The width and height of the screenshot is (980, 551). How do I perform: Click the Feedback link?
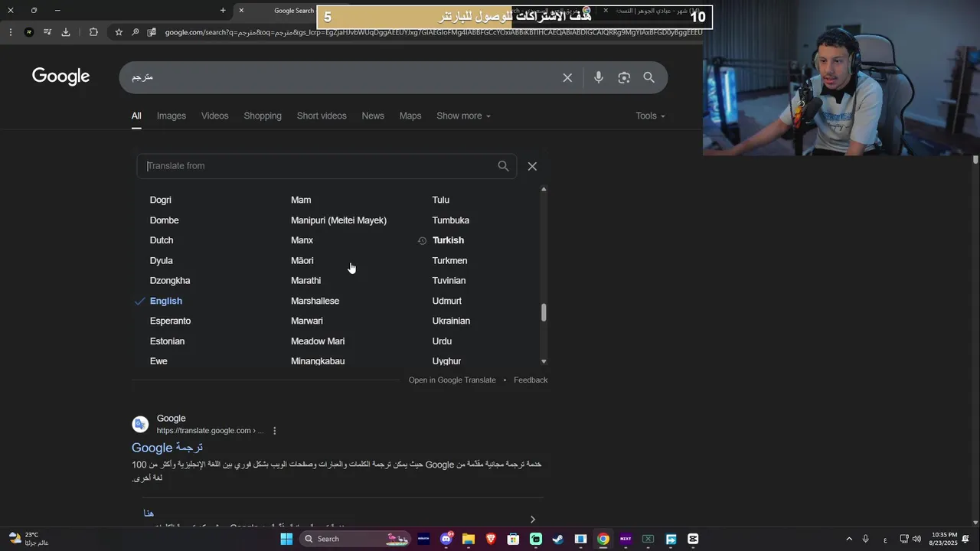[x=531, y=380]
